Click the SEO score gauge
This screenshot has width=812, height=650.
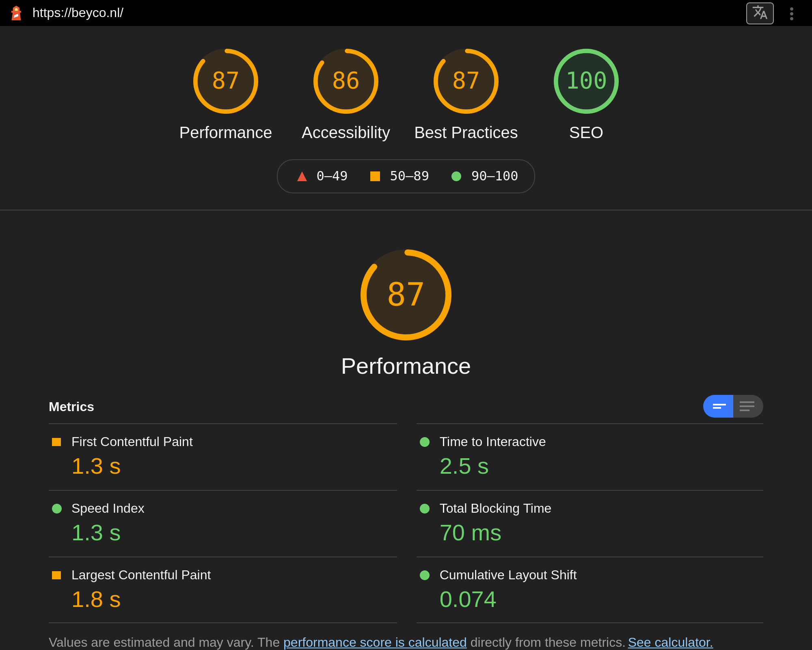click(x=586, y=81)
